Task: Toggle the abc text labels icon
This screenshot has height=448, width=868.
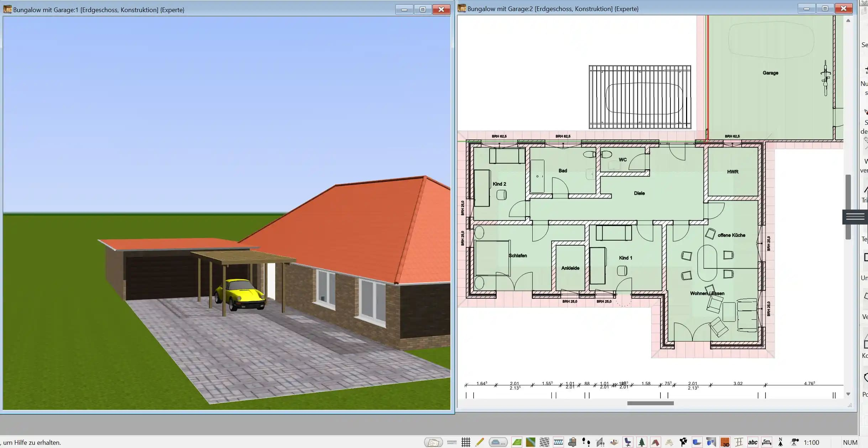Action: point(753,442)
